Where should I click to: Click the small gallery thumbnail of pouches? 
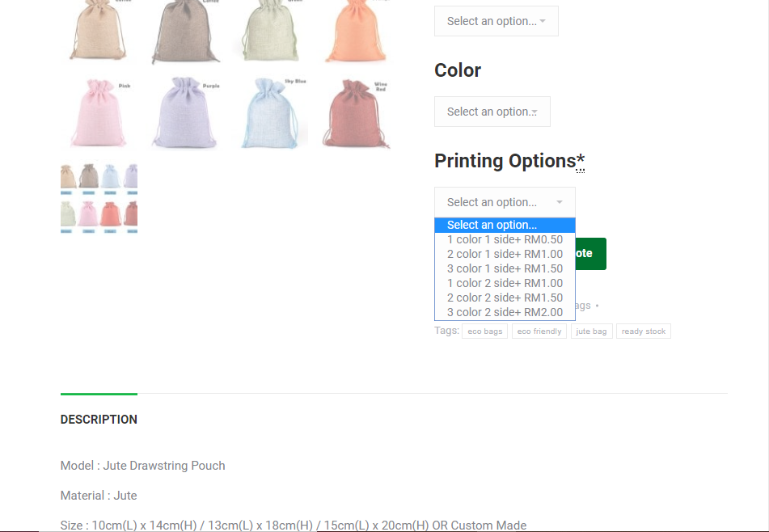click(x=99, y=198)
